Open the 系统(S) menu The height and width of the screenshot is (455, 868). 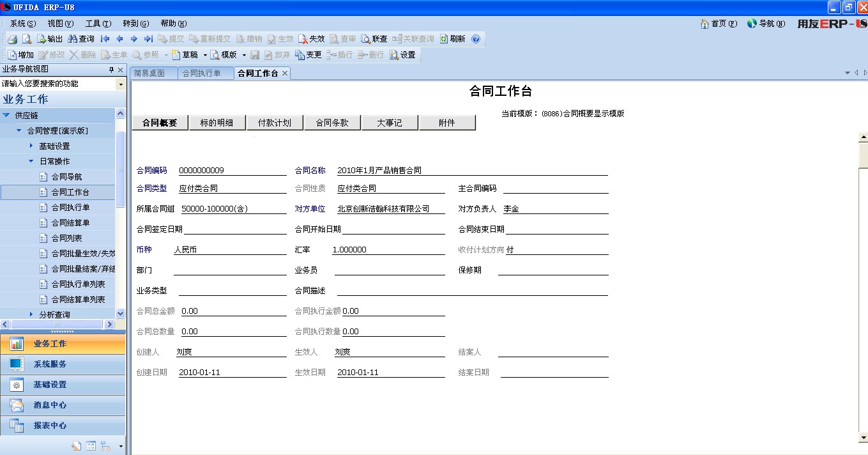click(x=23, y=24)
